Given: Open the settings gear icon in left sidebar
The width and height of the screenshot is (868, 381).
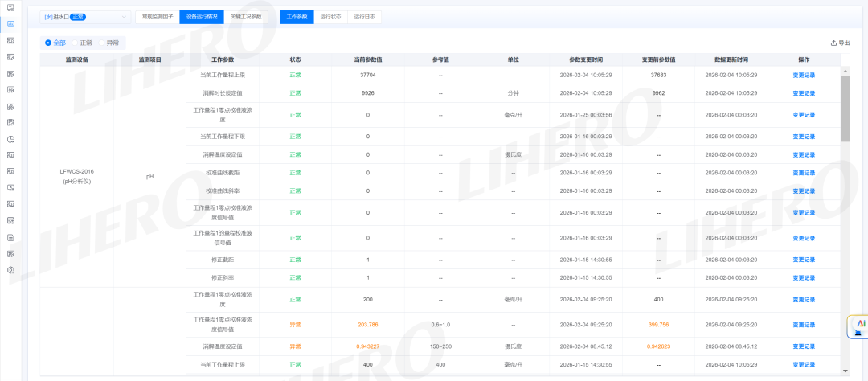Looking at the screenshot, I should pos(10,270).
